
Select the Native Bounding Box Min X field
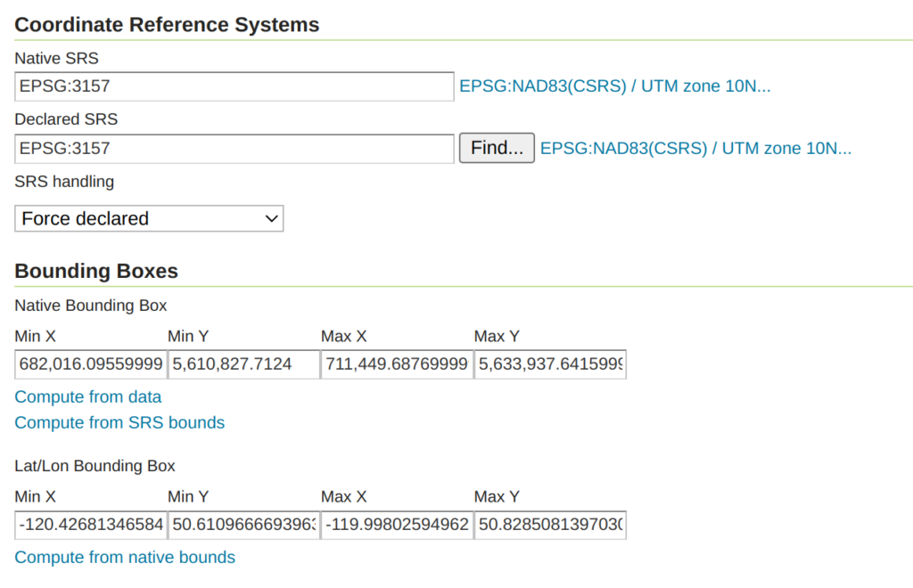coord(90,364)
